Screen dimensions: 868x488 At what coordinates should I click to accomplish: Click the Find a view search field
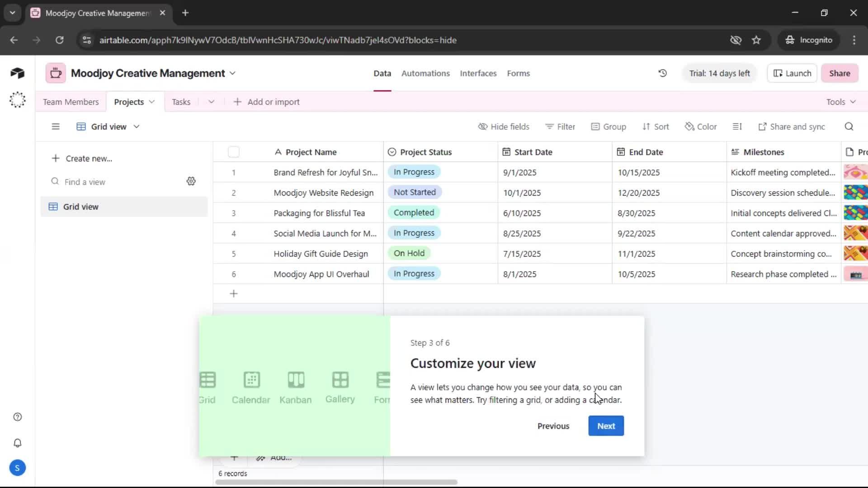[x=115, y=182]
